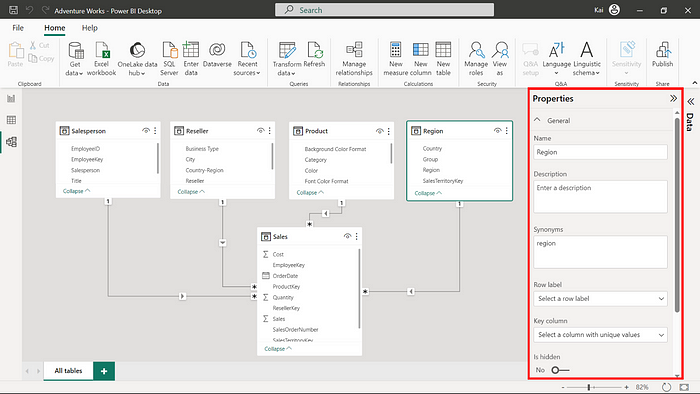Collapse the Properties pane
This screenshot has height=394, width=700.
[x=673, y=98]
